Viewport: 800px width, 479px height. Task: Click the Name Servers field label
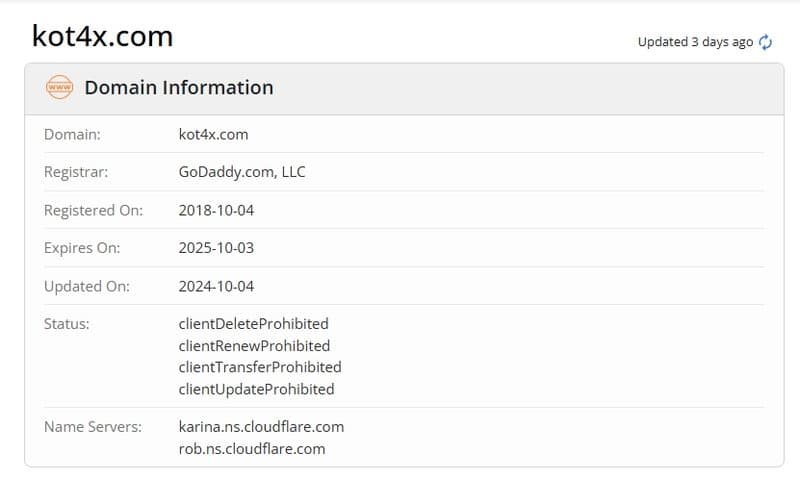(93, 427)
